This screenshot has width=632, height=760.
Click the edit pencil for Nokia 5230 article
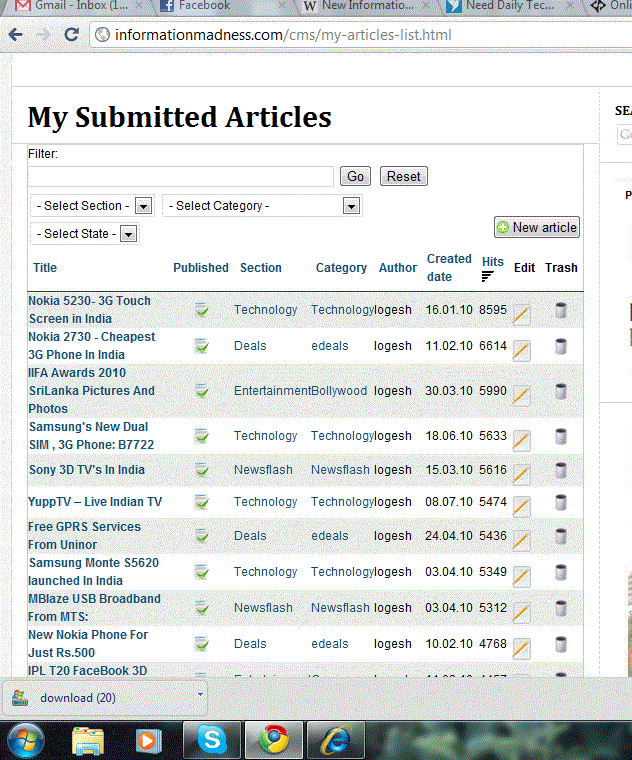[x=521, y=315]
